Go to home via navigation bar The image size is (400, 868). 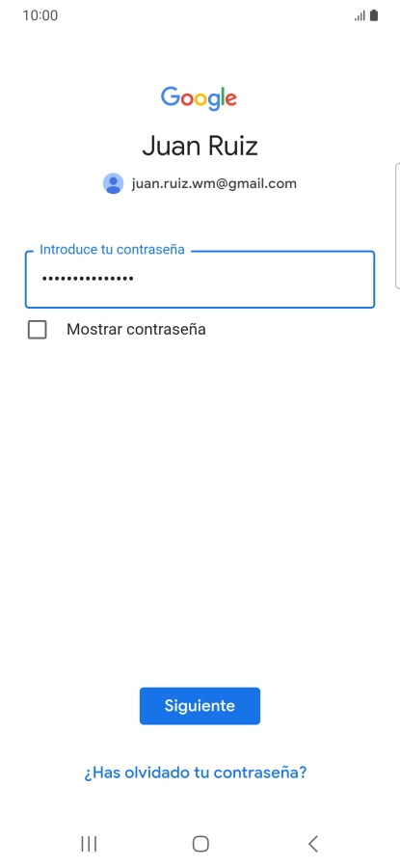coord(200,844)
